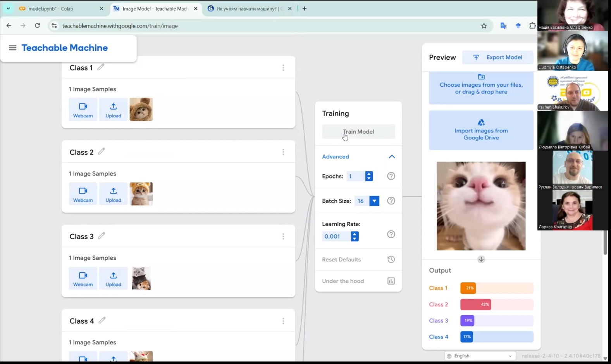Click Webcam in Class 2
The image size is (611, 364).
point(83,194)
